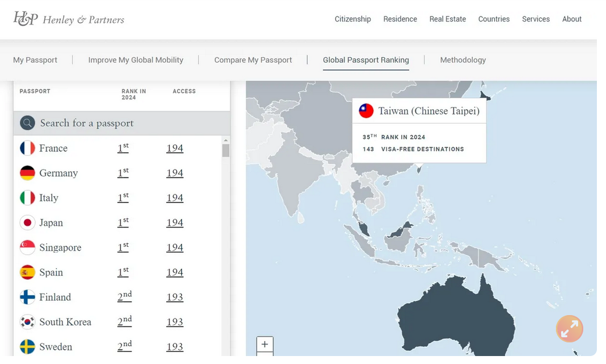Image resolution: width=606 pixels, height=364 pixels.
Task: Click Spain's 194 access link
Action: [x=175, y=272]
